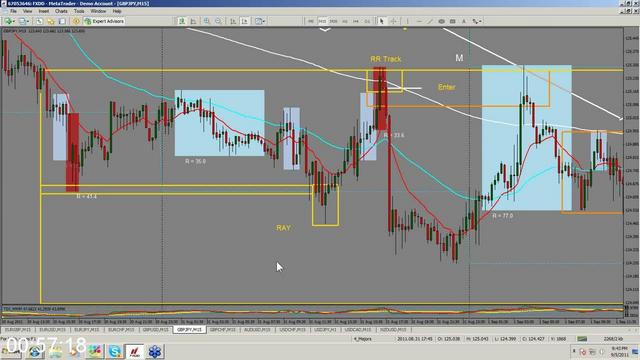Select the M15 timeframe button
This screenshot has width=640, height=360.
[322, 21]
